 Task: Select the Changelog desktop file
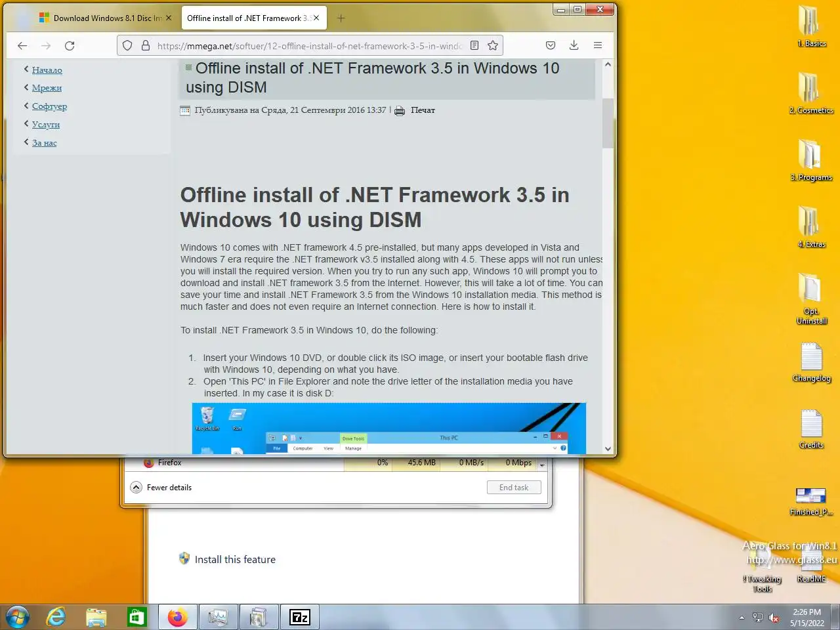point(811,362)
